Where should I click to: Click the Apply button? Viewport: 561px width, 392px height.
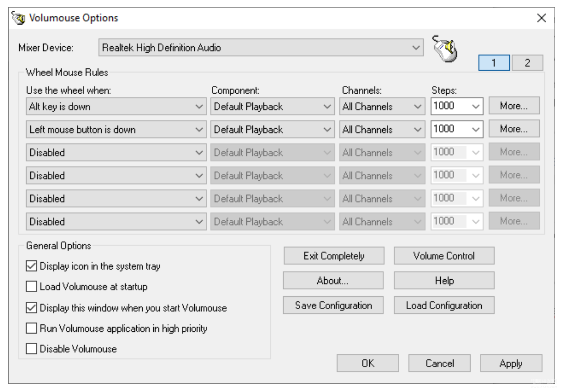[511, 363]
